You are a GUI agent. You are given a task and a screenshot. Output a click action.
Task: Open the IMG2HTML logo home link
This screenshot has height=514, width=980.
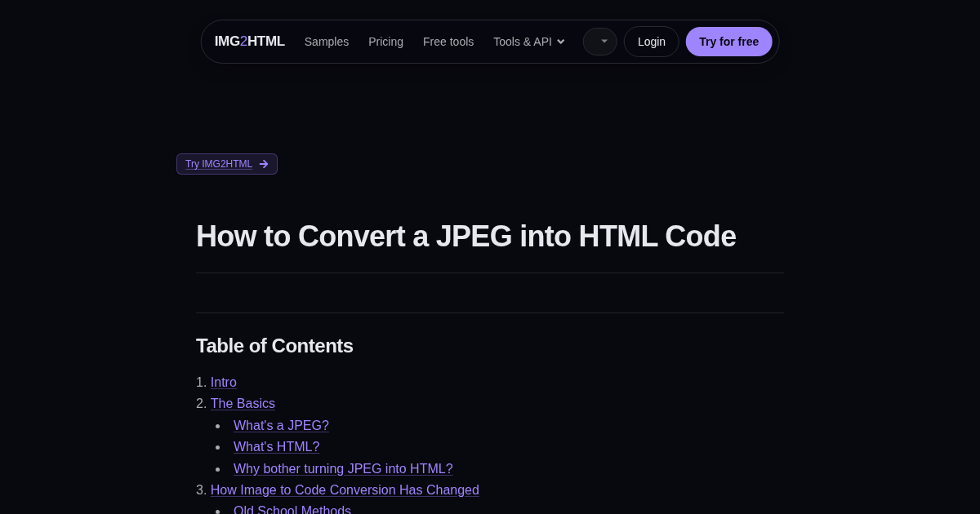pos(249,42)
